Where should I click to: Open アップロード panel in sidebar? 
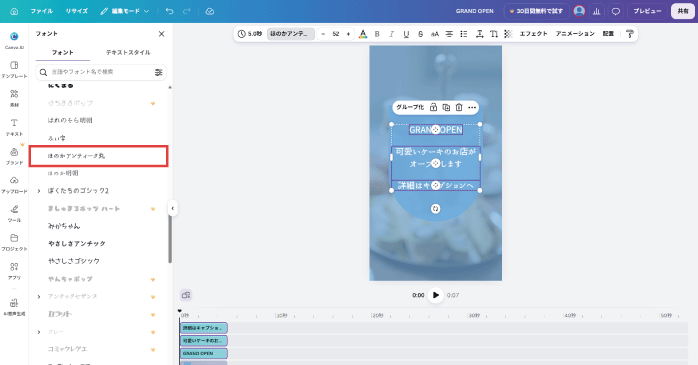pyautogui.click(x=14, y=185)
